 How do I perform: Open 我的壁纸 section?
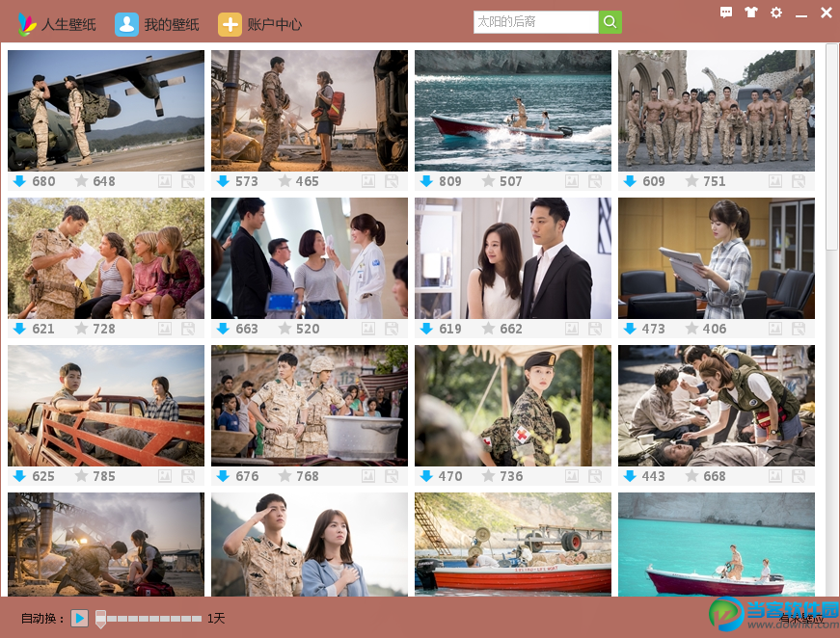157,24
